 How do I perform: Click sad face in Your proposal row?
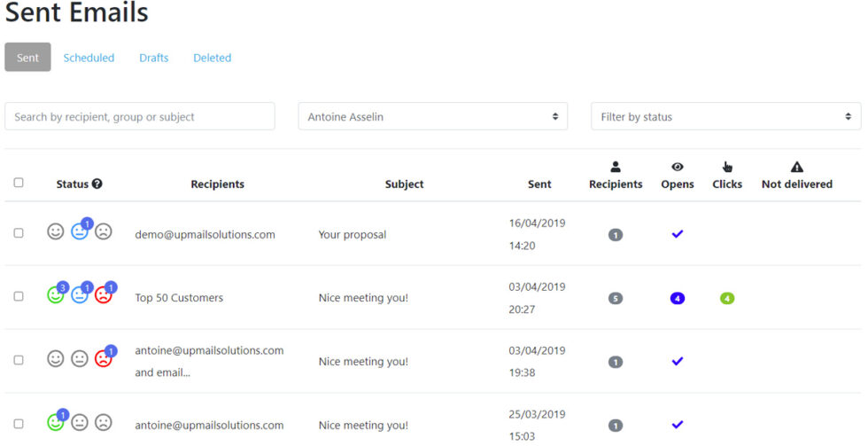(103, 231)
